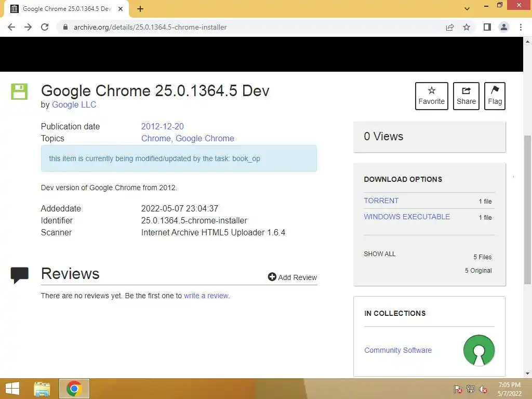The width and height of the screenshot is (532, 399).
Task: Click the green floppy disk software icon
Action: [19, 91]
